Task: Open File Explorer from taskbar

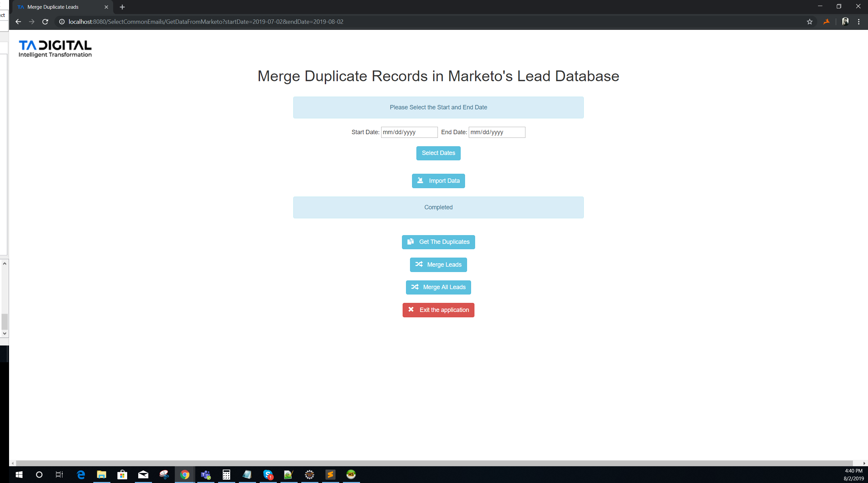Action: click(x=101, y=474)
